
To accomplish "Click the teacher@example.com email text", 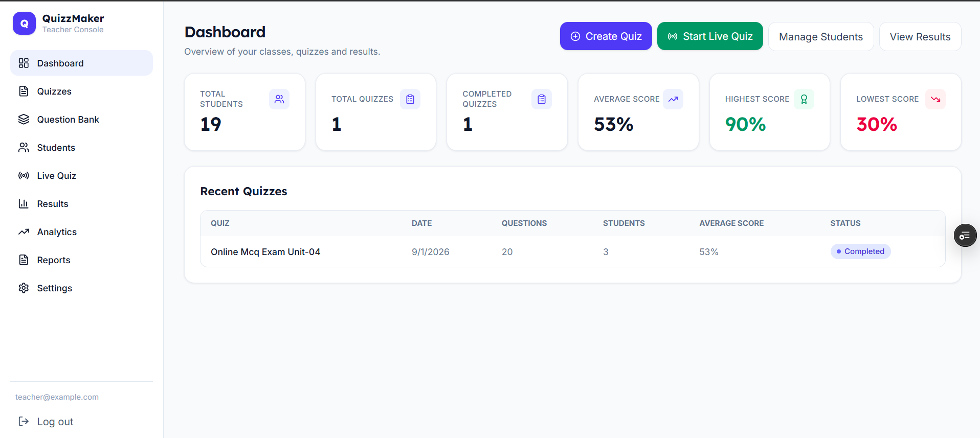I will [x=57, y=397].
